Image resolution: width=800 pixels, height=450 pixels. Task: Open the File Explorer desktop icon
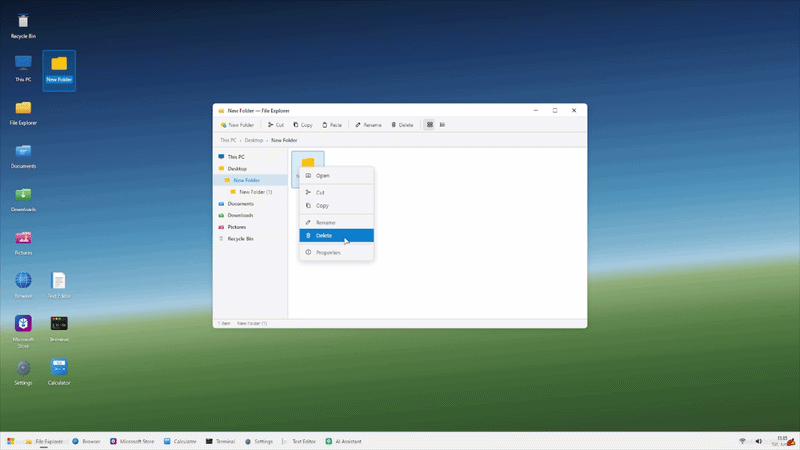click(x=23, y=113)
